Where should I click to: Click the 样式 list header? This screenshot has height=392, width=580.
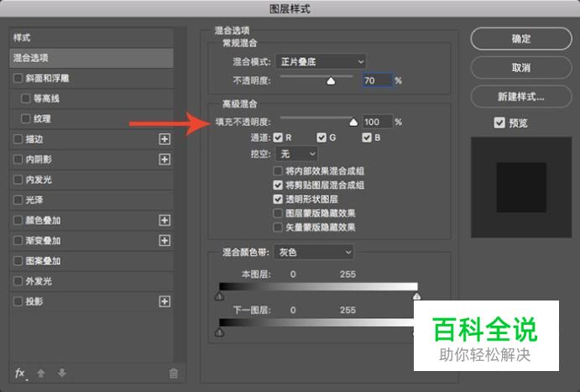(91, 38)
